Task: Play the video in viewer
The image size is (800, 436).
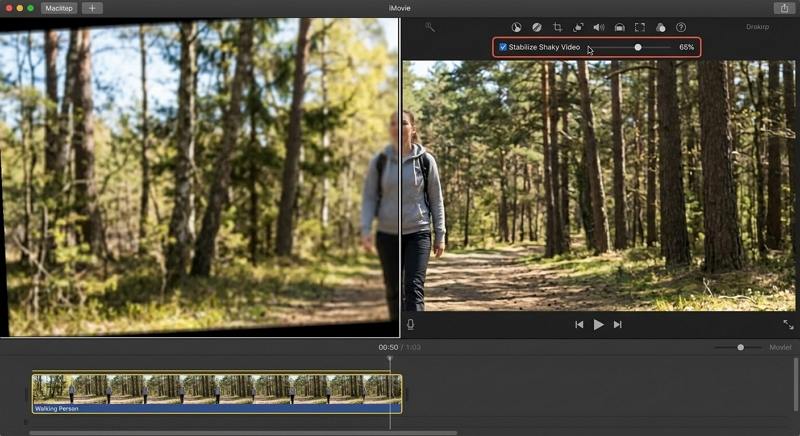Action: [x=598, y=324]
